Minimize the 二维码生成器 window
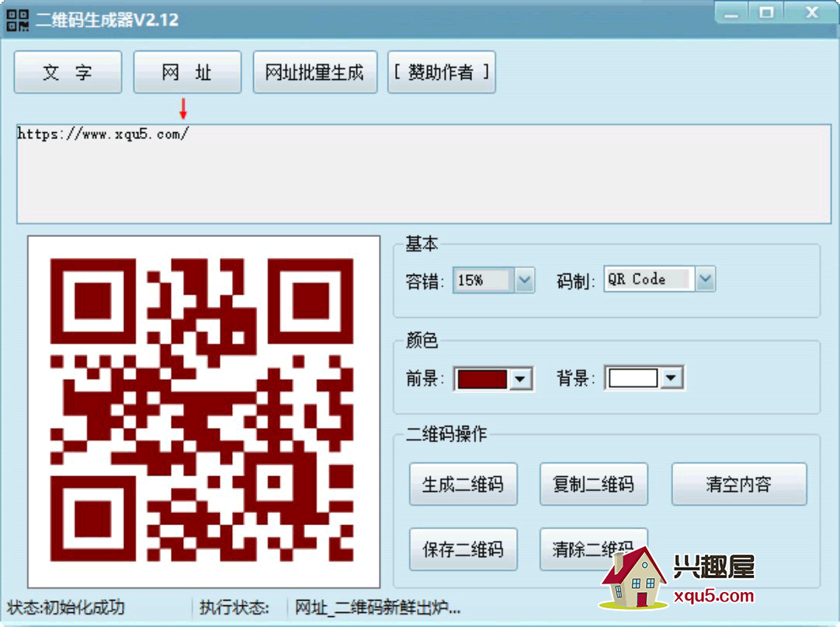This screenshot has height=627, width=840. pos(732,12)
